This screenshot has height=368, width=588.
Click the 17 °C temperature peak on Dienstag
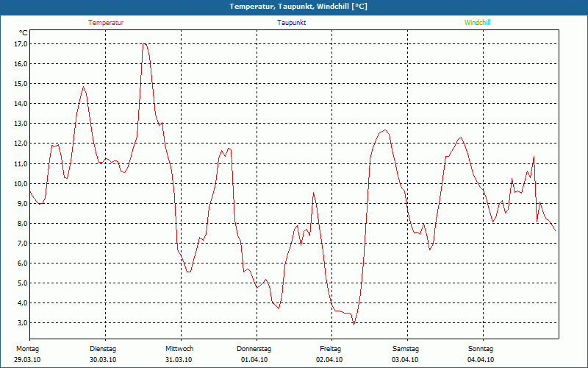(144, 44)
